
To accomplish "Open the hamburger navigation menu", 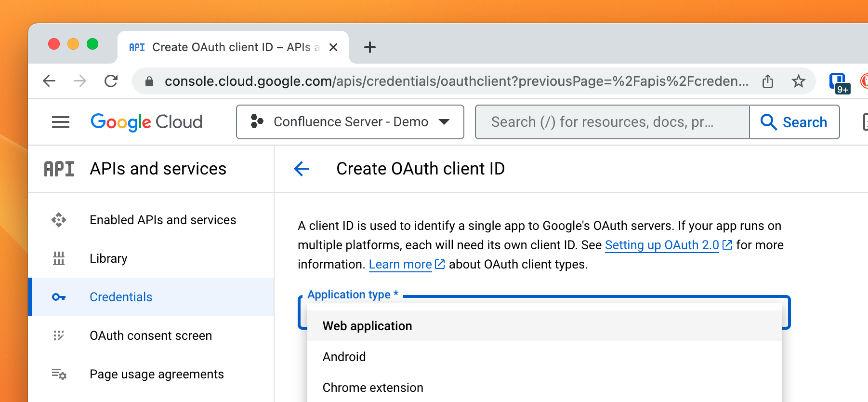I will point(61,122).
